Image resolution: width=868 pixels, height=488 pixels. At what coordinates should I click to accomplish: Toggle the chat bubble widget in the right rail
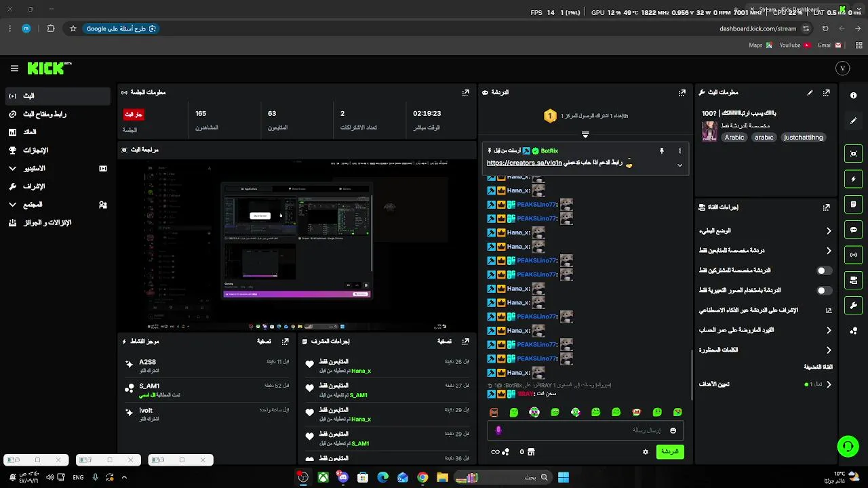(854, 230)
